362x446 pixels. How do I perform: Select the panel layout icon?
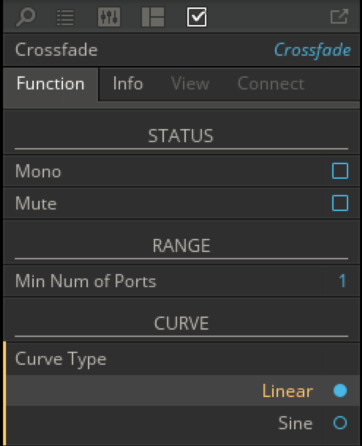[x=153, y=17]
